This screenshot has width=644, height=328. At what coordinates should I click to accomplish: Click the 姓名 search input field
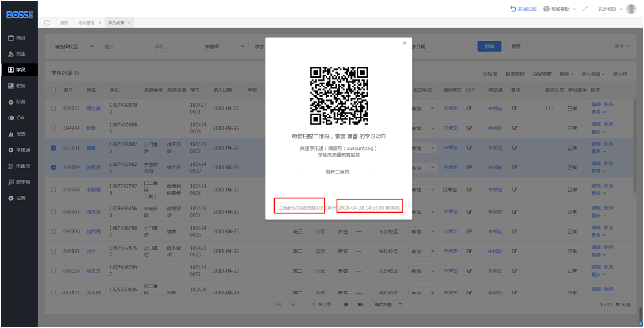click(125, 47)
